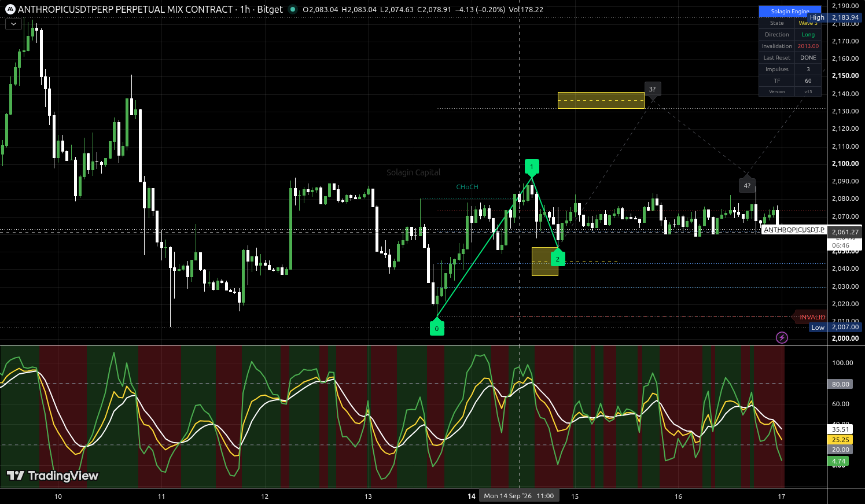Click the 'DONE' Last Reset value
The width and height of the screenshot is (865, 504).
point(808,58)
